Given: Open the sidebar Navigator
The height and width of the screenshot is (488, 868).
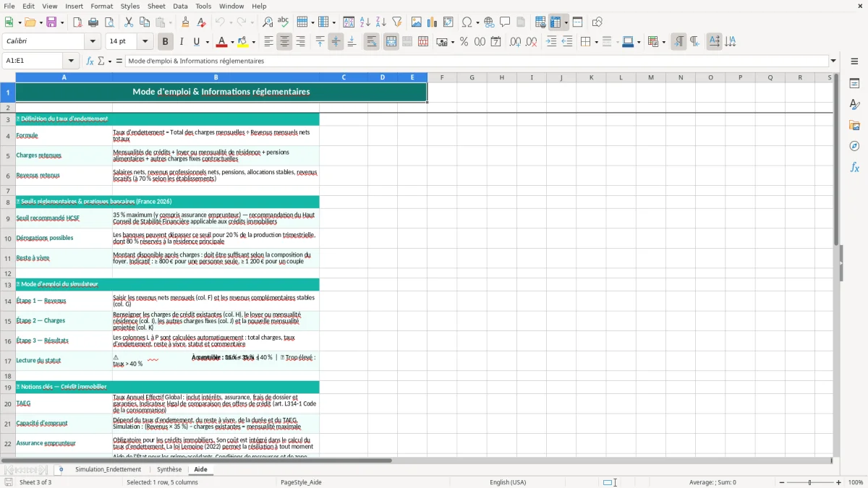Looking at the screenshot, I should [x=854, y=146].
